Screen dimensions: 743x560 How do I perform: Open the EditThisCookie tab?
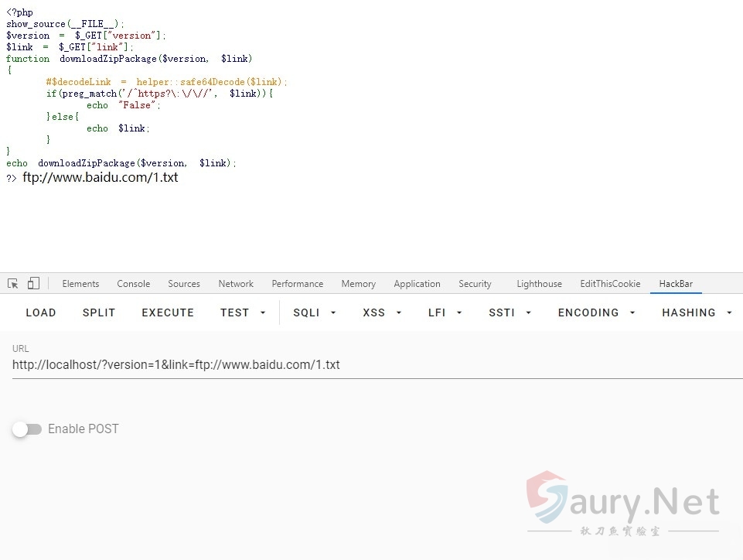pos(610,284)
